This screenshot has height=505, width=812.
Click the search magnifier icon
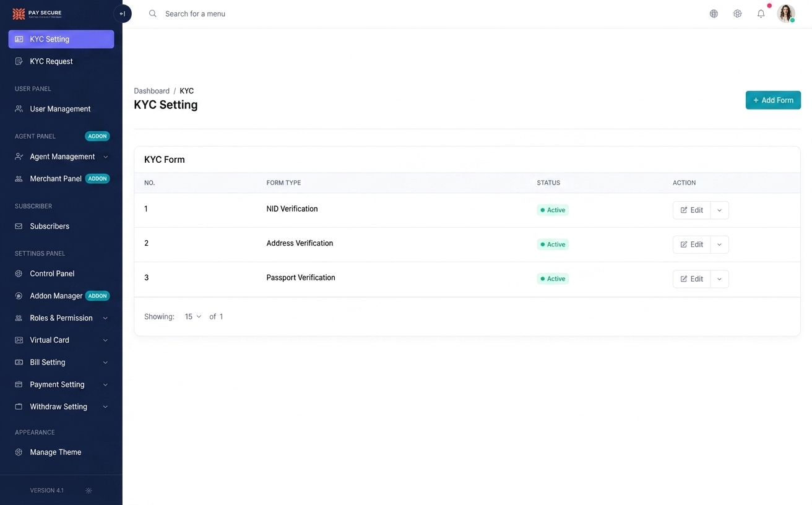click(153, 14)
